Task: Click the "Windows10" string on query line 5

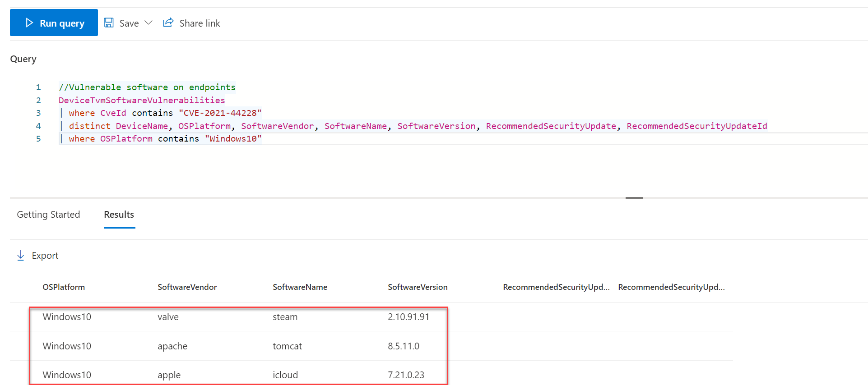Action: (x=233, y=138)
